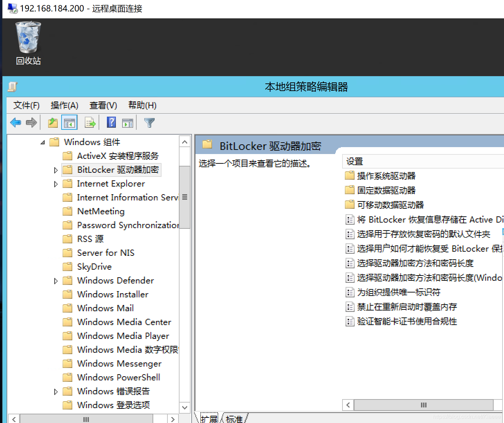
Task: Switch to the 扩展 tab
Action: [209, 418]
